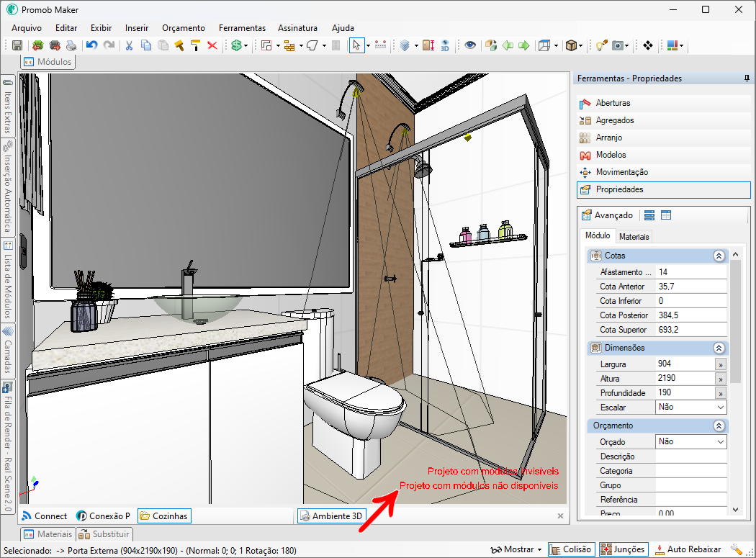Click the printer icon in toolbar
Viewport: 756px width, 558px height.
tap(71, 45)
